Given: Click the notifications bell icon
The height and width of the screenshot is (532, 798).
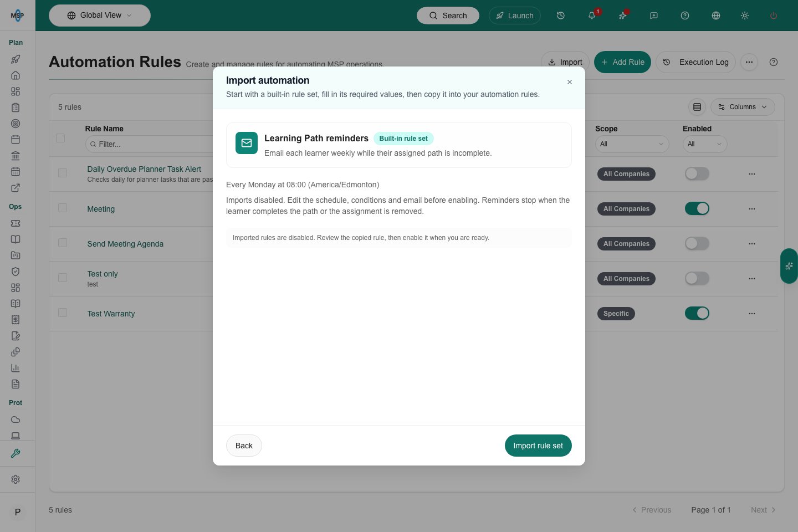Looking at the screenshot, I should pyautogui.click(x=592, y=16).
